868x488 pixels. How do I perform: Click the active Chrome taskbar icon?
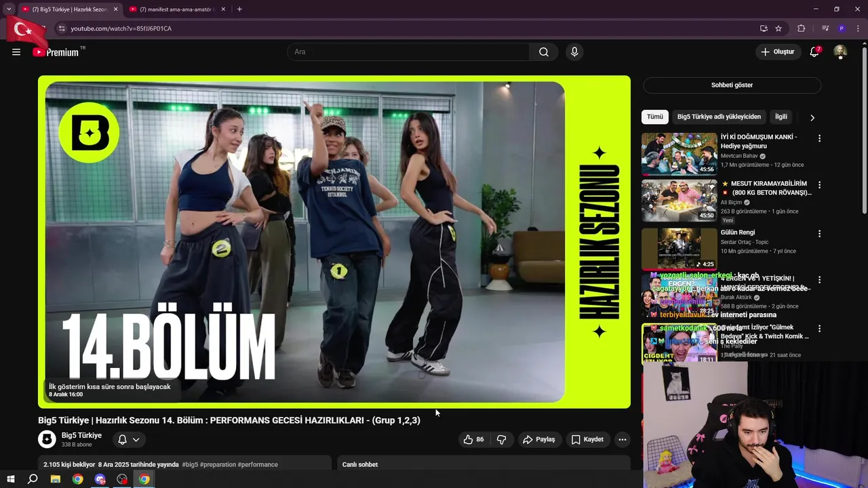click(144, 479)
